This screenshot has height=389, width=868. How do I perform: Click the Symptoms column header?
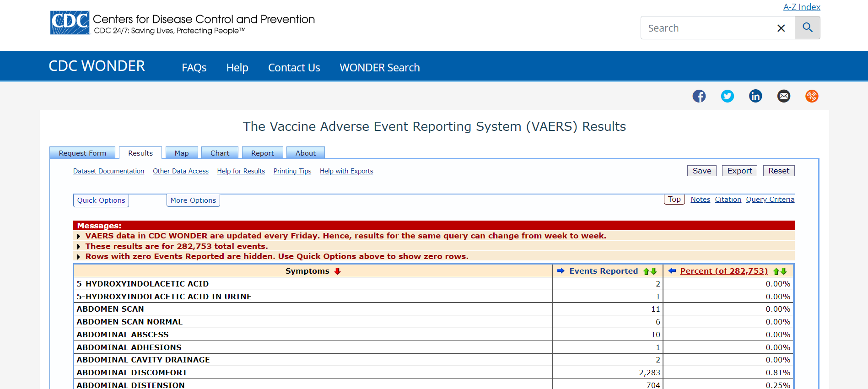point(307,271)
